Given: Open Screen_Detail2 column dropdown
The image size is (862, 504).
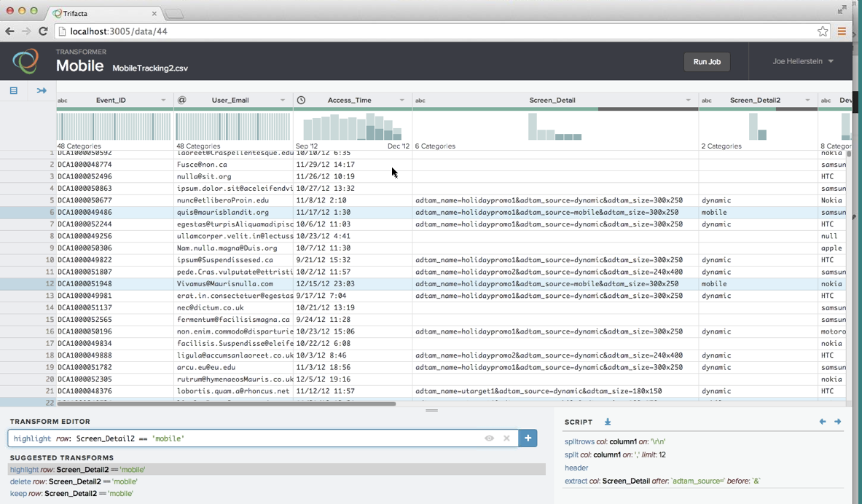Looking at the screenshot, I should click(x=807, y=100).
